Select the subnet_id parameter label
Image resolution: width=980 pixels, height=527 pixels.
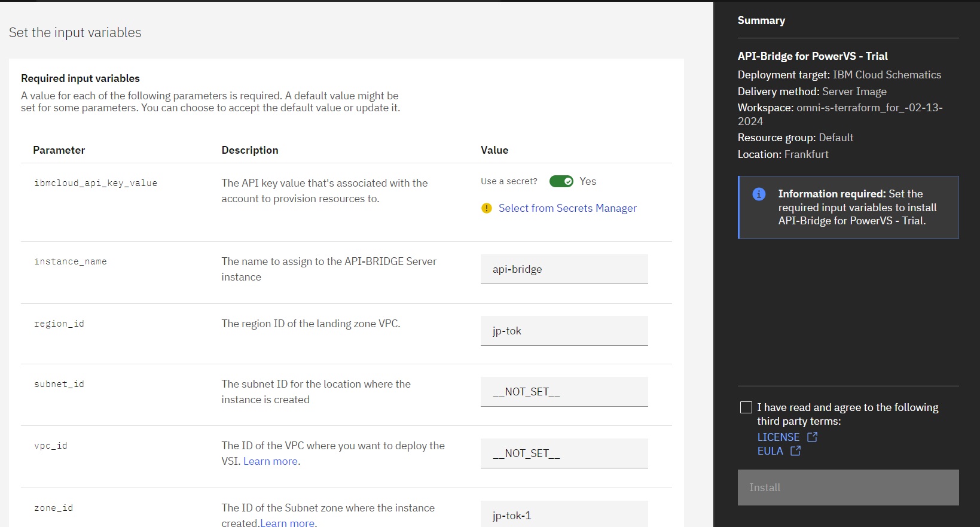point(59,384)
